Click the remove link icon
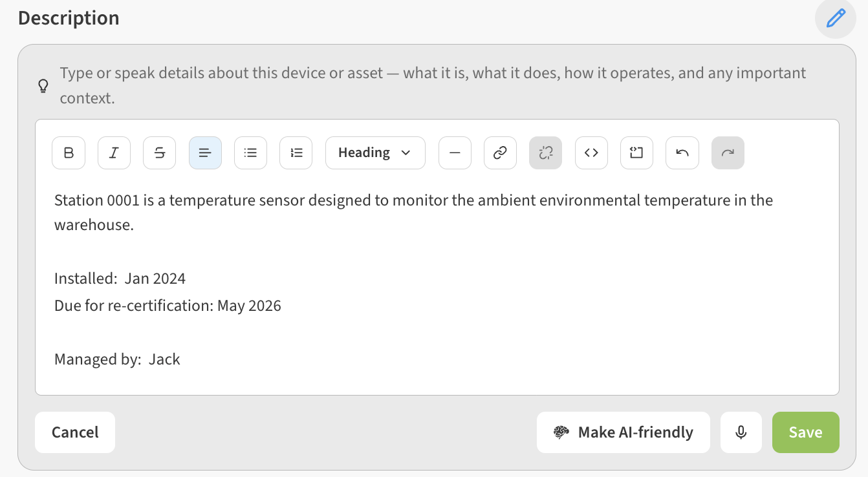Screen dimensions: 868x477 coord(545,153)
